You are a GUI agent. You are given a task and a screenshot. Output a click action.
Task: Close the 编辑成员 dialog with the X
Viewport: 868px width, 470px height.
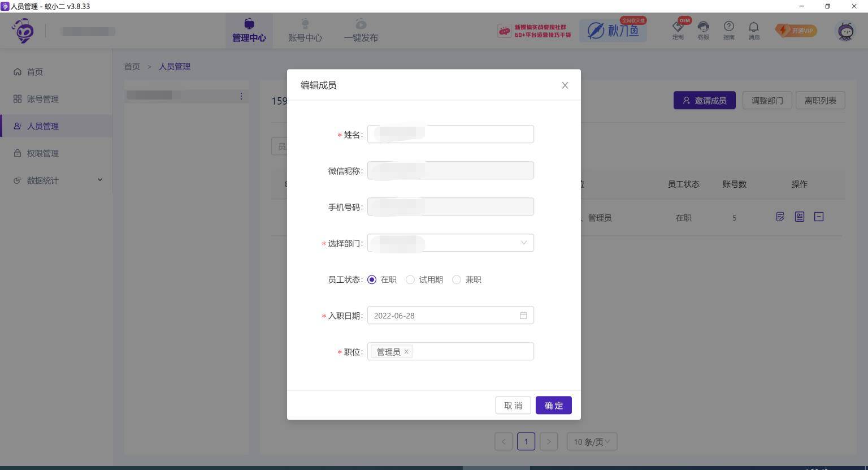[565, 85]
